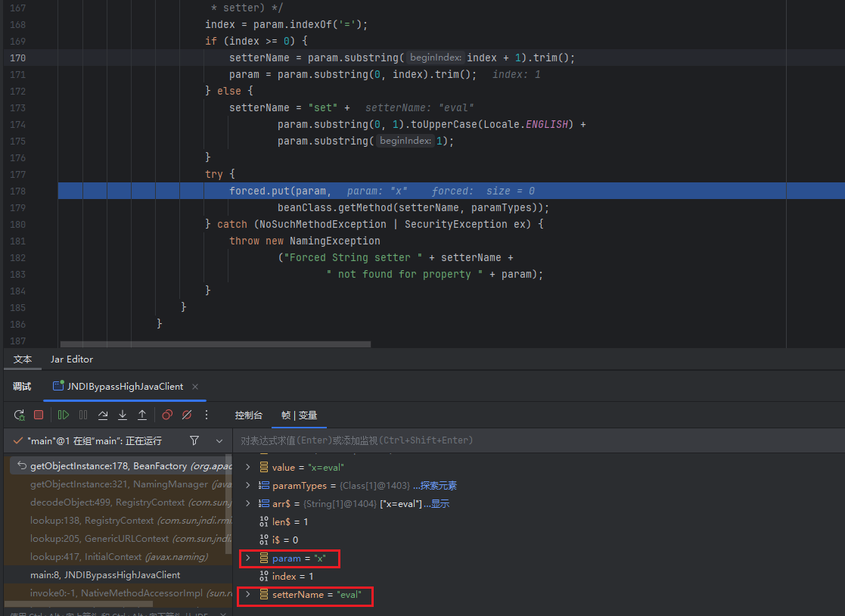Pause the program
Viewport: 845px width, 616px height.
click(x=83, y=415)
